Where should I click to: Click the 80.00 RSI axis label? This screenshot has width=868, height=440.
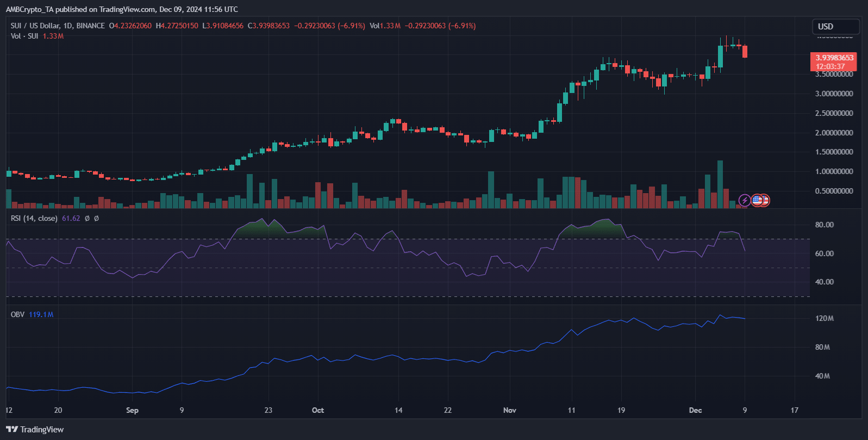(x=825, y=225)
